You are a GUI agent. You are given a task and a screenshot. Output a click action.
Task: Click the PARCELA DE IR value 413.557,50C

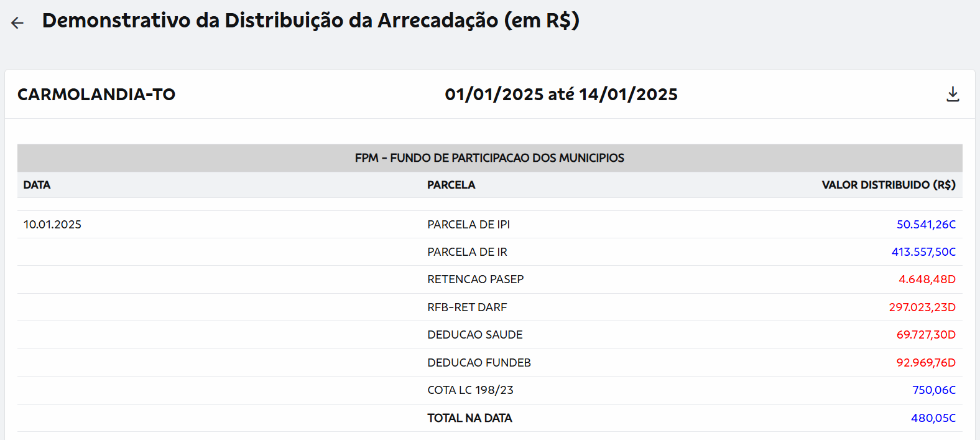tap(923, 252)
